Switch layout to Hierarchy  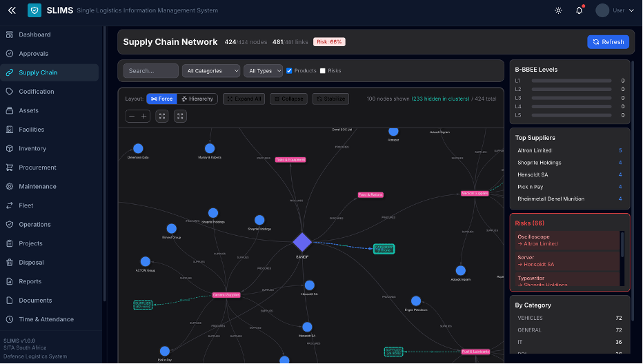coord(198,99)
